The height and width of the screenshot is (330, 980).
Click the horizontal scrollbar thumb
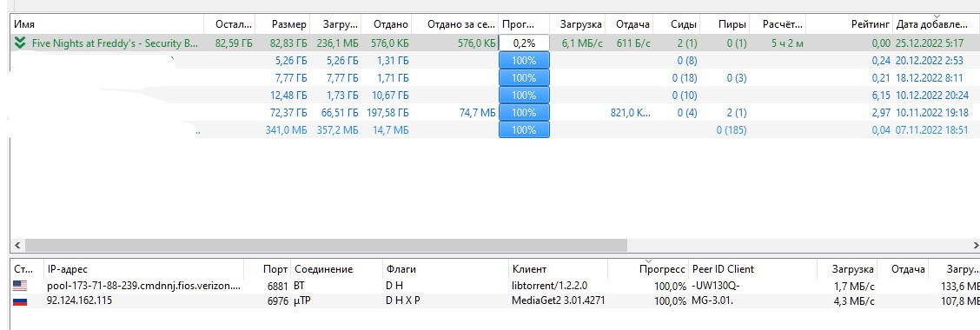pyautogui.click(x=326, y=245)
